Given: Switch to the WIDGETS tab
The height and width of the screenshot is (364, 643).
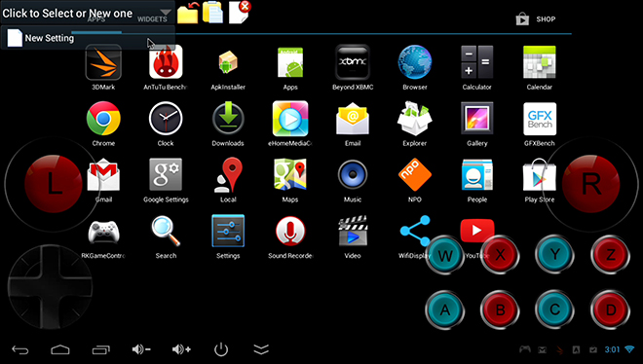Looking at the screenshot, I should click(x=152, y=19).
